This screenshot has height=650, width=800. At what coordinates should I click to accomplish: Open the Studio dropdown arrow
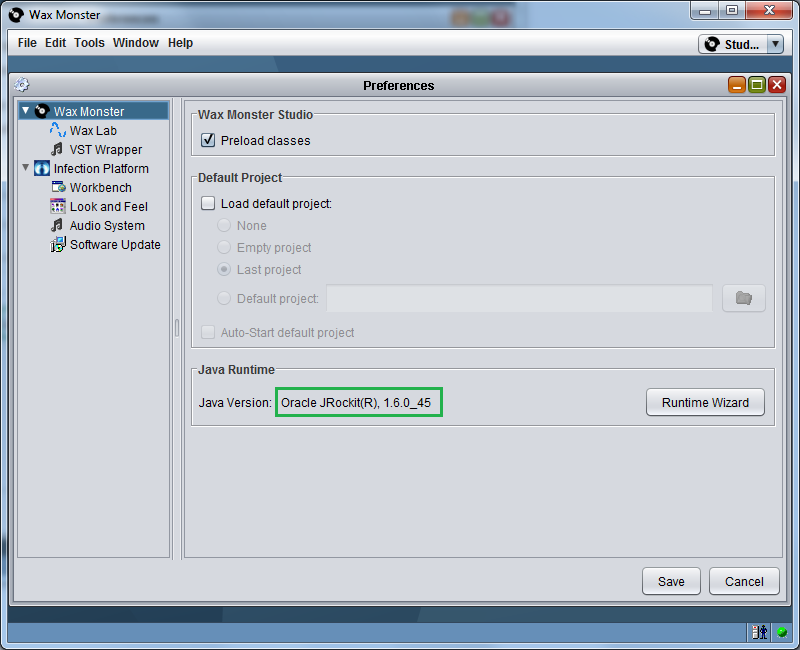tap(774, 44)
